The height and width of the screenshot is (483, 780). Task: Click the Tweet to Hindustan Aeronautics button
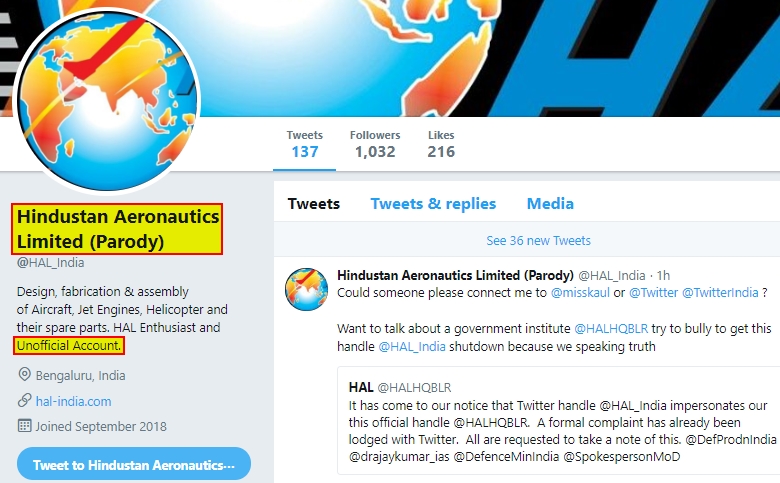[x=134, y=465]
